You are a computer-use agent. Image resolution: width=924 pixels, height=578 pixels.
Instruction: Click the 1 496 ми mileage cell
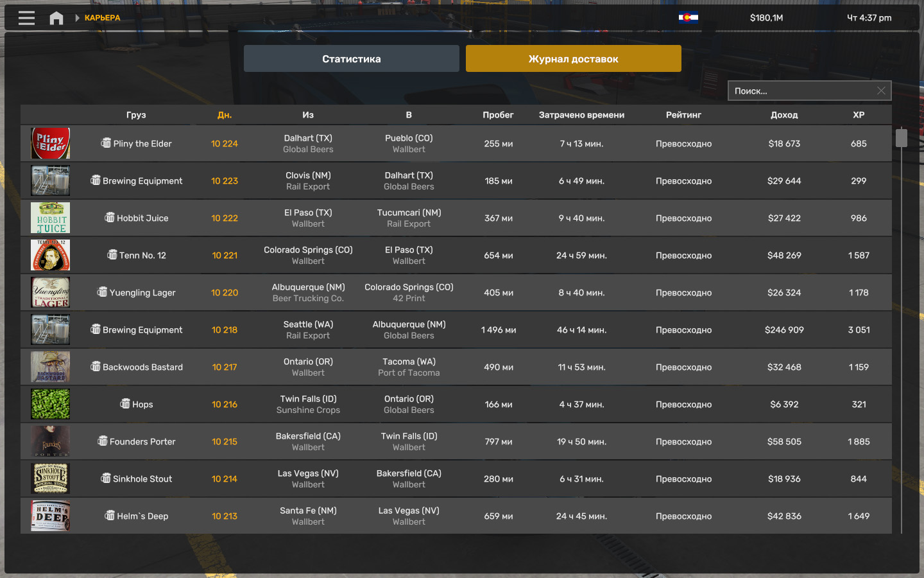(499, 330)
